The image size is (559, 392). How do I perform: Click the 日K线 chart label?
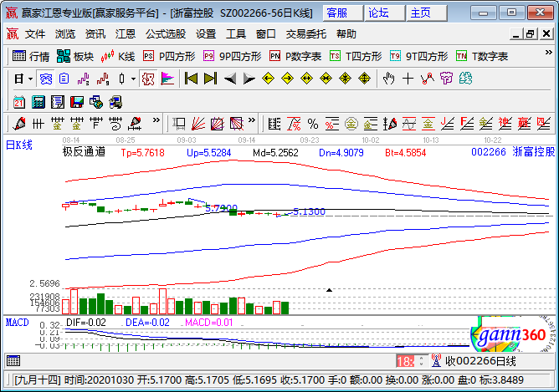[19, 145]
